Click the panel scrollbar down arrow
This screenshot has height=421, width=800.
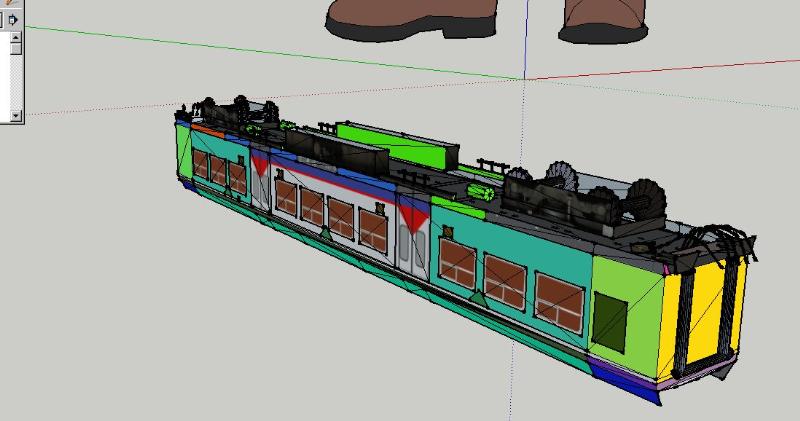coord(16,115)
